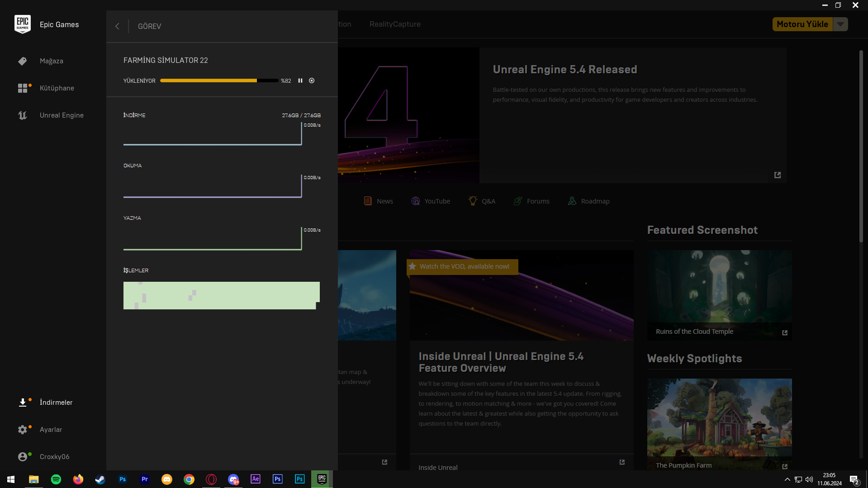Viewport: 868px width, 488px height.
Task: Open the Windows Start menu
Action: point(11,479)
